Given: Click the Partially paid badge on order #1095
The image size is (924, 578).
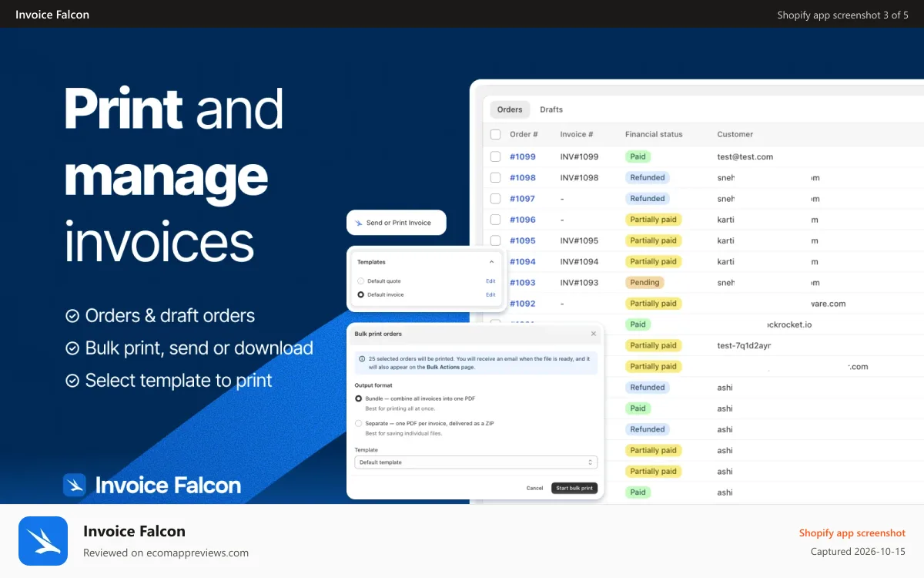Looking at the screenshot, I should [x=654, y=240].
